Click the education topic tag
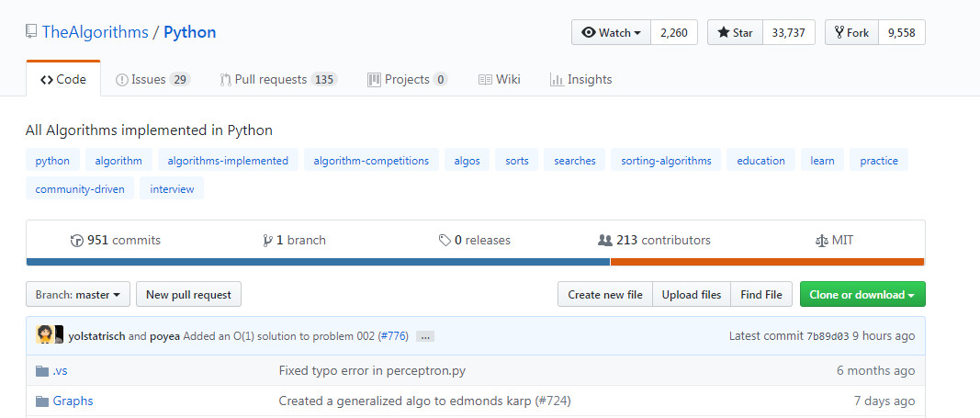This screenshot has height=418, width=980. (760, 161)
